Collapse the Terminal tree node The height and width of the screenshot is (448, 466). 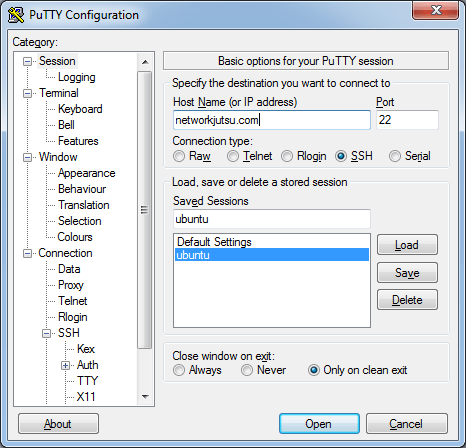pos(27,93)
